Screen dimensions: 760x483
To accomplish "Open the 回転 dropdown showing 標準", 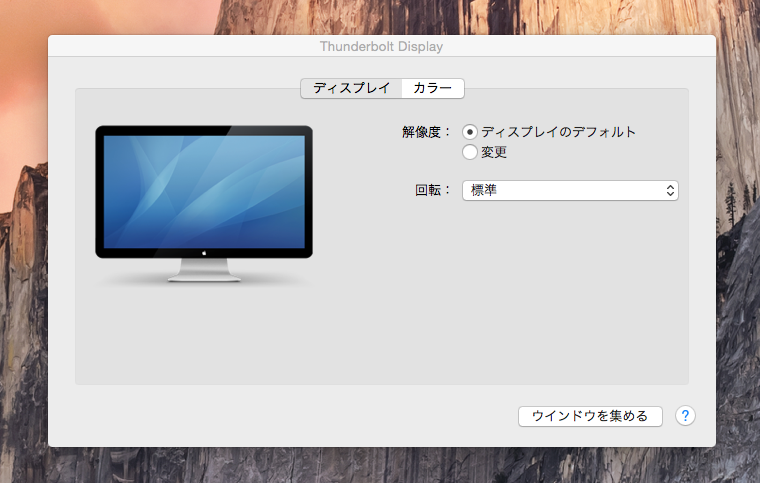I will 570,190.
